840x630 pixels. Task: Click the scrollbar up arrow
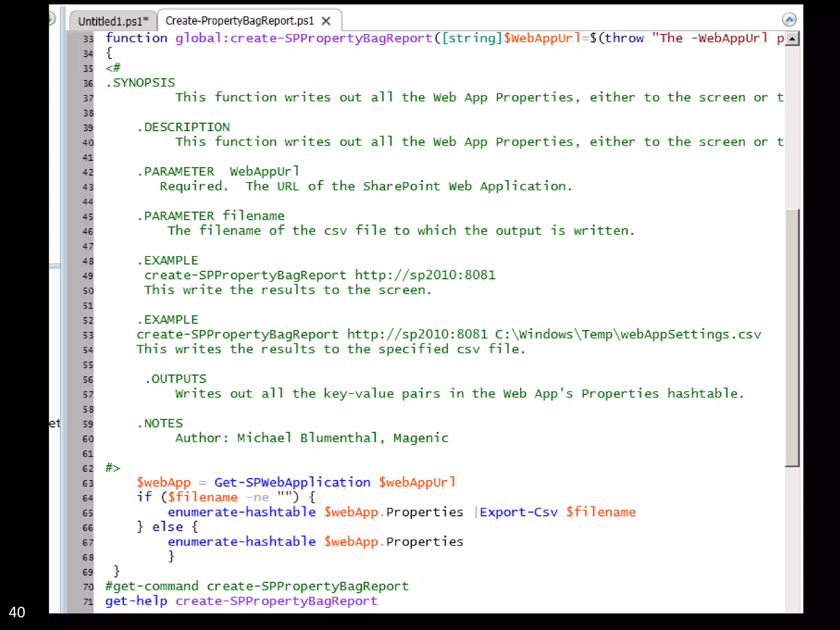click(792, 39)
